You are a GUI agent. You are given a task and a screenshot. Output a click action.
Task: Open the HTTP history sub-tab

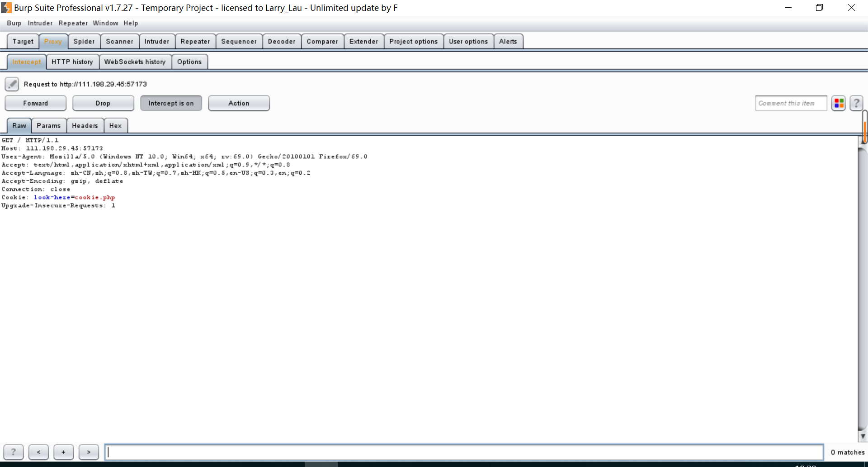click(x=72, y=62)
